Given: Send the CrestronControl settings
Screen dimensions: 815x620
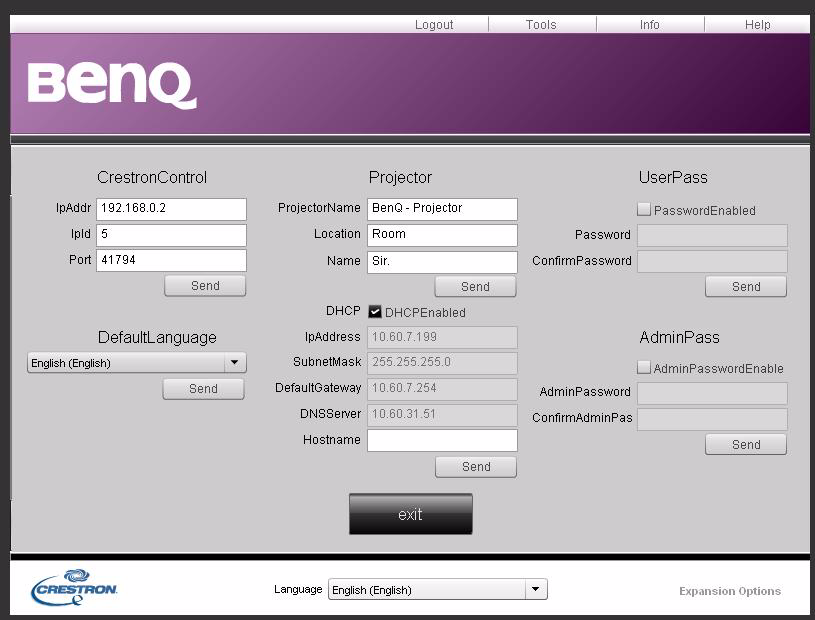Looking at the screenshot, I should click(x=205, y=286).
